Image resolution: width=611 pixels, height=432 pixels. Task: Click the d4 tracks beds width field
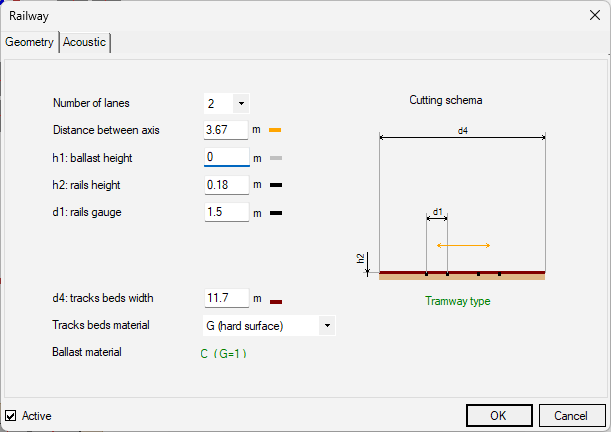(227, 298)
